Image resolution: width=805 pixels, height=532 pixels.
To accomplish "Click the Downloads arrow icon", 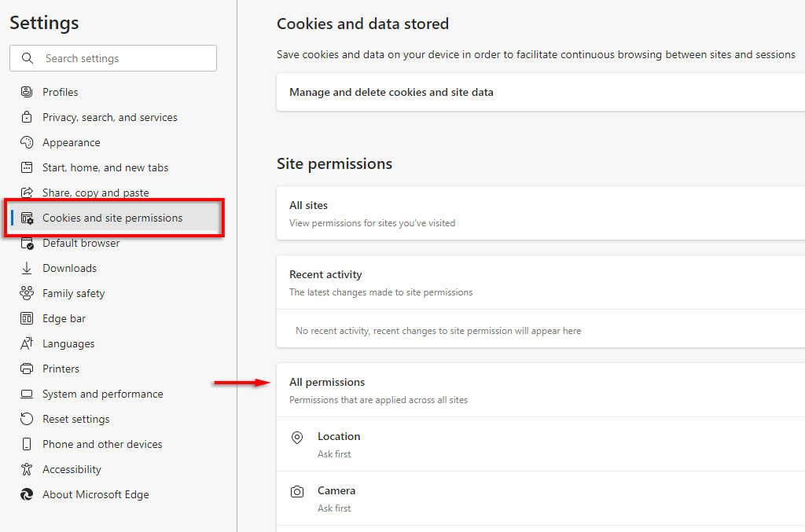I will tap(27, 268).
